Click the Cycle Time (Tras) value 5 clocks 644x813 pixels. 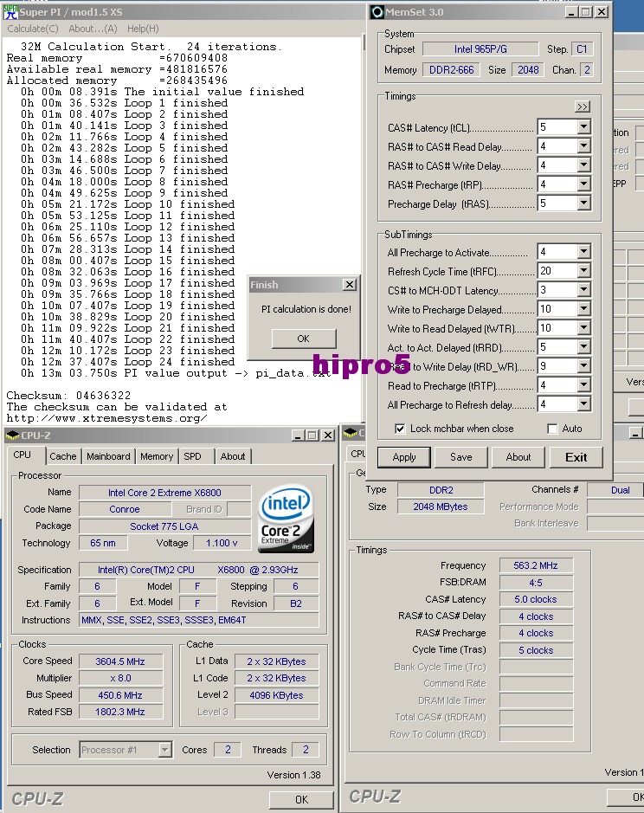pyautogui.click(x=536, y=650)
